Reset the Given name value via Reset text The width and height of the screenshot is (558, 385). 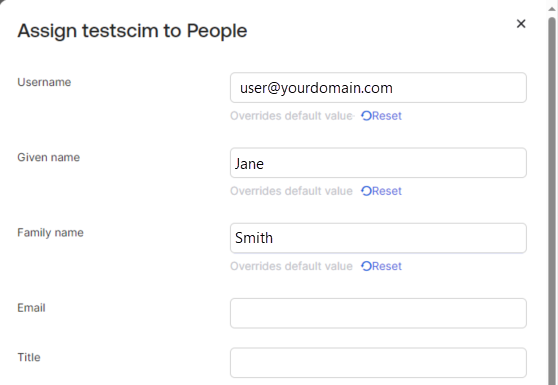click(386, 191)
